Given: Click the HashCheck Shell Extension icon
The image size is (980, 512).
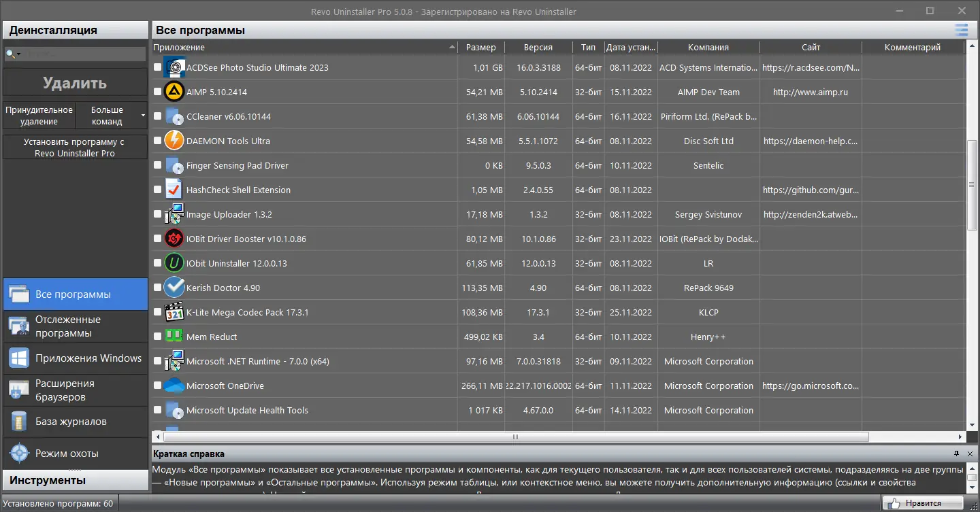Looking at the screenshot, I should point(175,190).
